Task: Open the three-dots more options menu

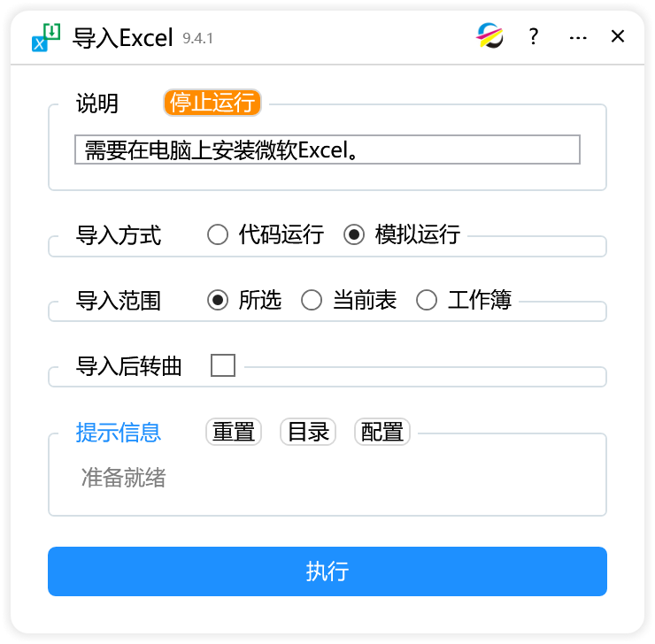Action: click(x=578, y=38)
